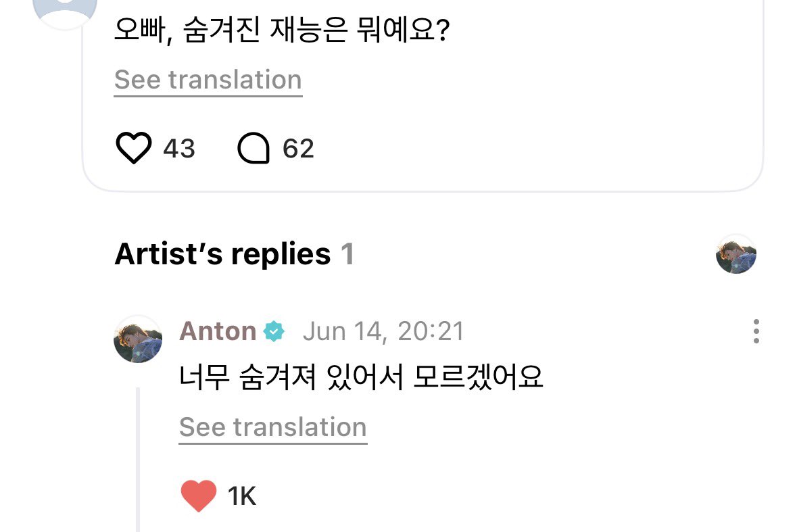797x532 pixels.
Task: Click the Jun 14, 20:21 timestamp
Action: pos(383,331)
